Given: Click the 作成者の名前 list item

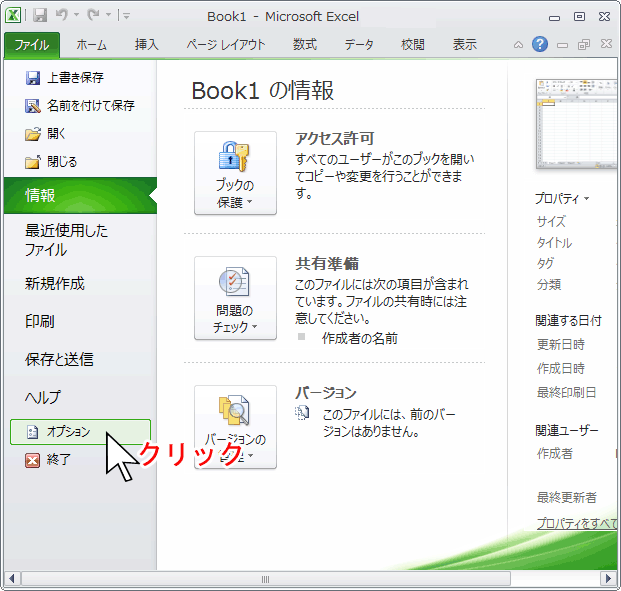Looking at the screenshot, I should tap(360, 338).
